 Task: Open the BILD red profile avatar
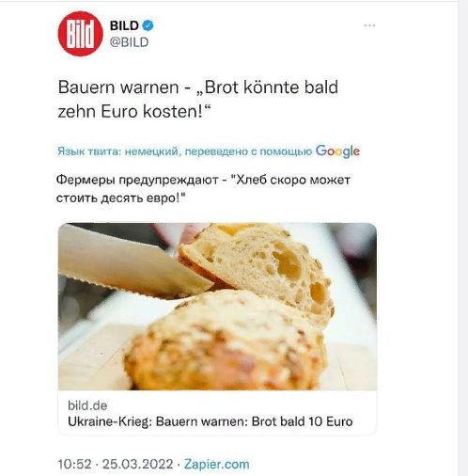pyautogui.click(x=81, y=34)
